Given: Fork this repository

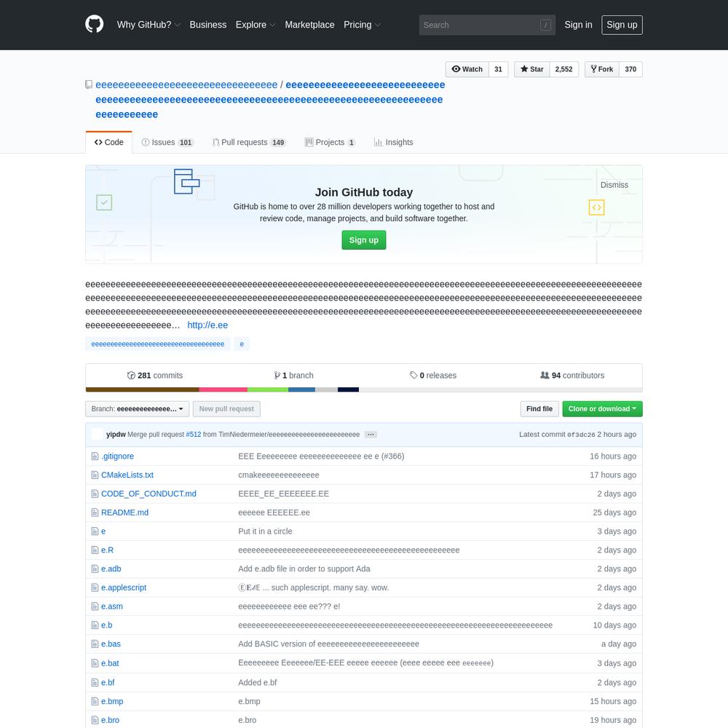Looking at the screenshot, I should tap(602, 69).
